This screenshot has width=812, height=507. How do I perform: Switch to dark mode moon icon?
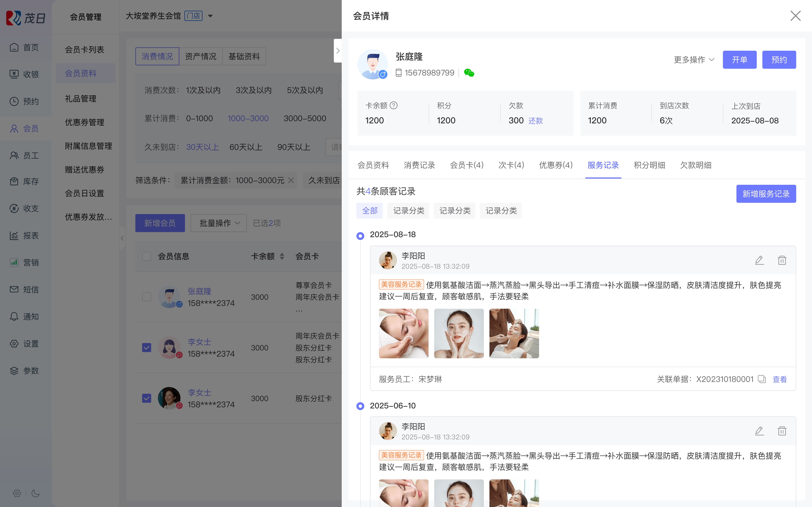coord(36,493)
